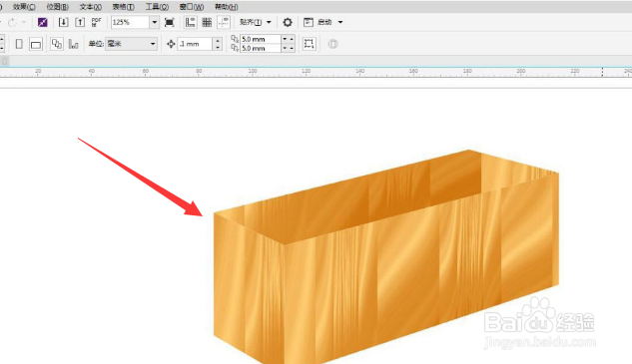This screenshot has height=364, width=632.
Task: Click the current page layout icon
Action: [x=73, y=44]
